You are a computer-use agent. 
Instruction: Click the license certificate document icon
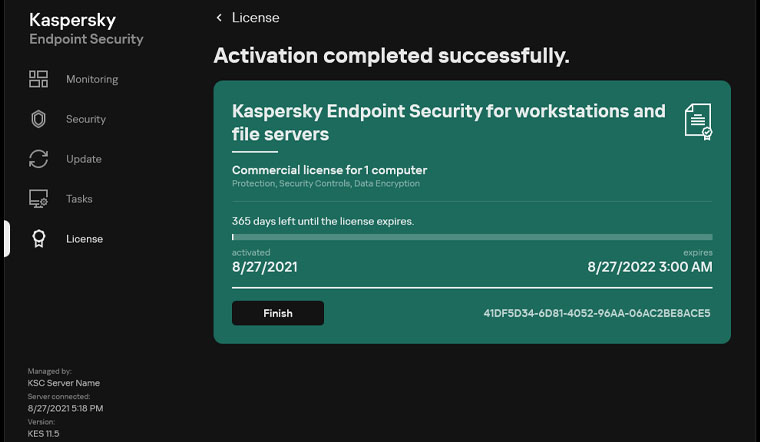[x=698, y=122]
